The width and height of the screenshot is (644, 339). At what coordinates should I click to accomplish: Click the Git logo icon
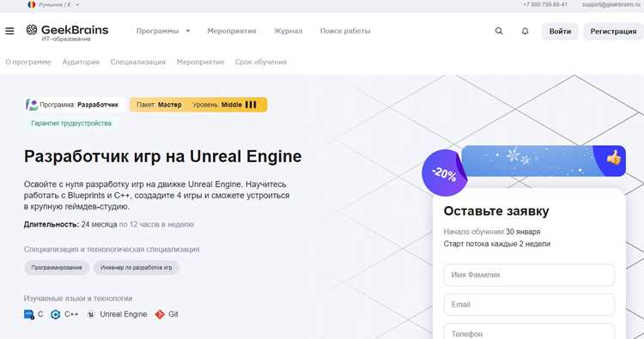(160, 314)
